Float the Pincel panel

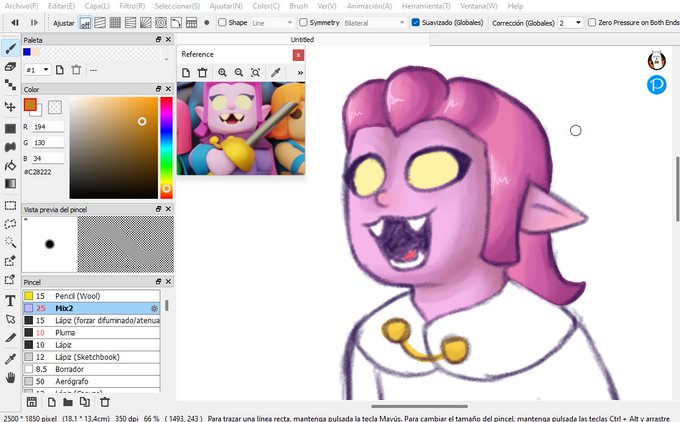pyautogui.click(x=158, y=281)
